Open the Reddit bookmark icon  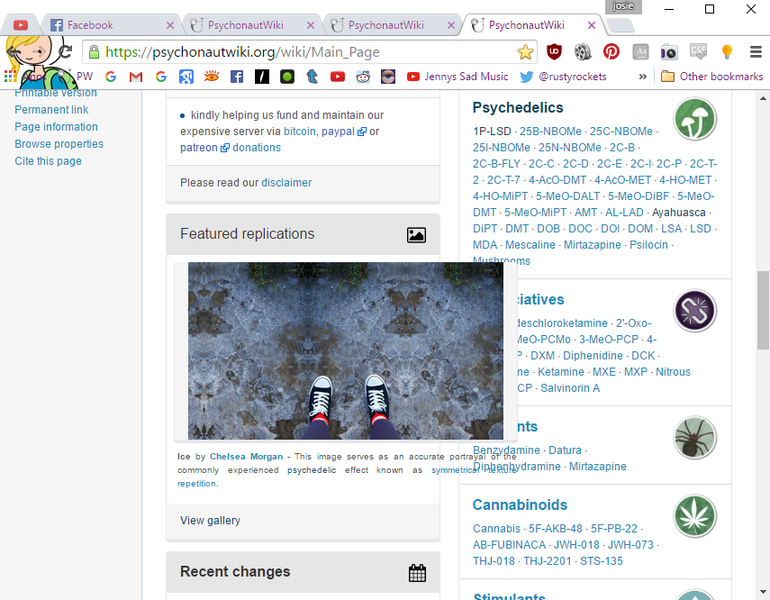[x=363, y=77]
